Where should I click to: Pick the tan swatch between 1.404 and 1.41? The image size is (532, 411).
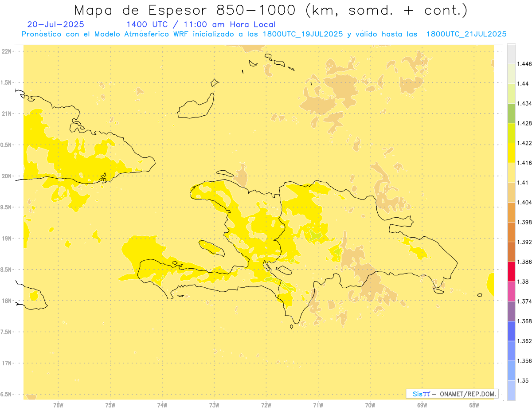[511, 192]
